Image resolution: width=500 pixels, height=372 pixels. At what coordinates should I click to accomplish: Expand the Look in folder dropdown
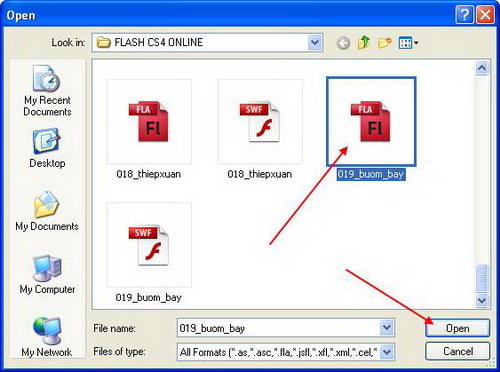pos(315,43)
